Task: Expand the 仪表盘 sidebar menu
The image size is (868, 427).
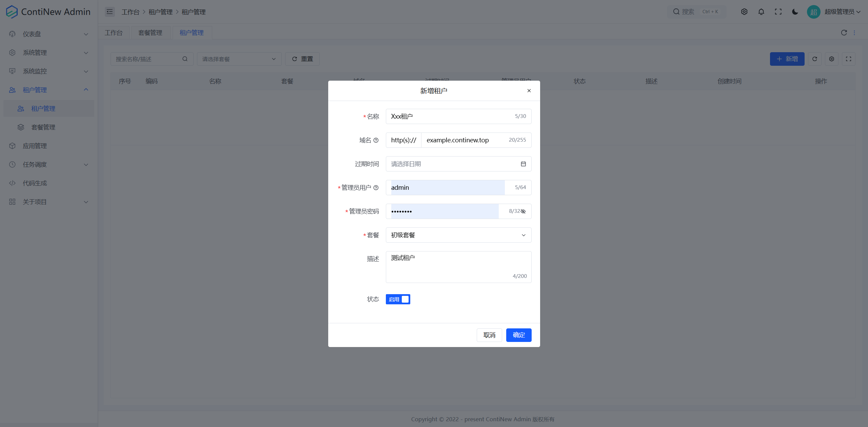Action: coord(49,34)
